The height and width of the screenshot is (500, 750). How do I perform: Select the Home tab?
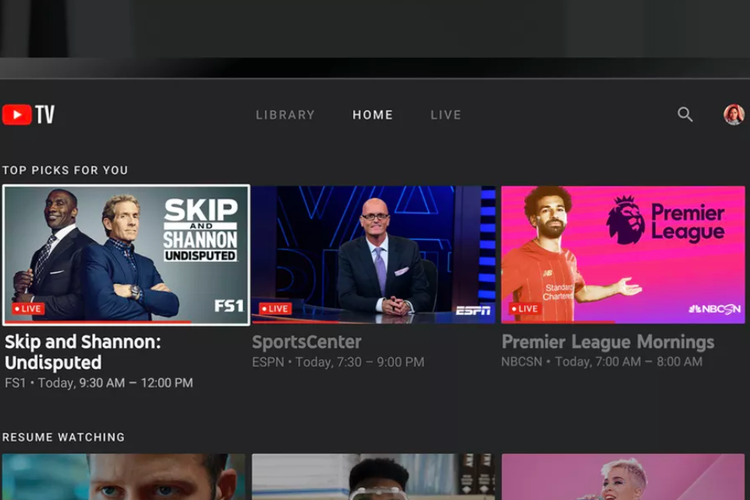pyautogui.click(x=373, y=115)
